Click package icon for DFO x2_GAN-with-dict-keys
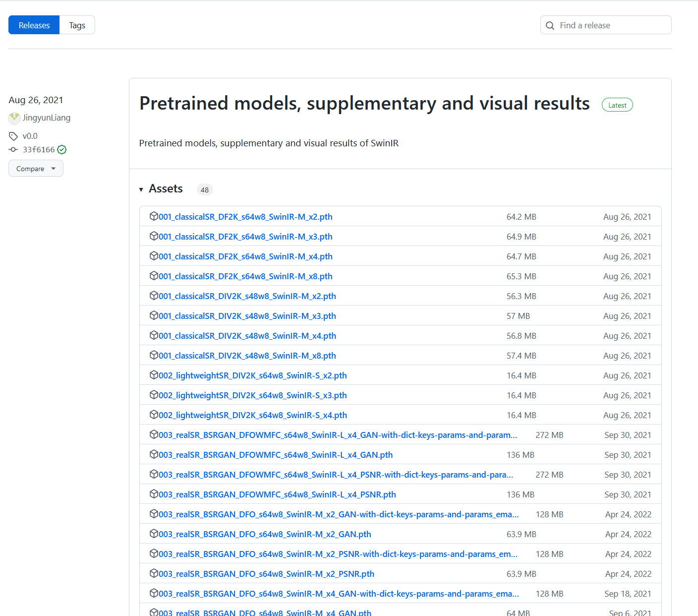This screenshot has height=616, width=698. pyautogui.click(x=154, y=513)
